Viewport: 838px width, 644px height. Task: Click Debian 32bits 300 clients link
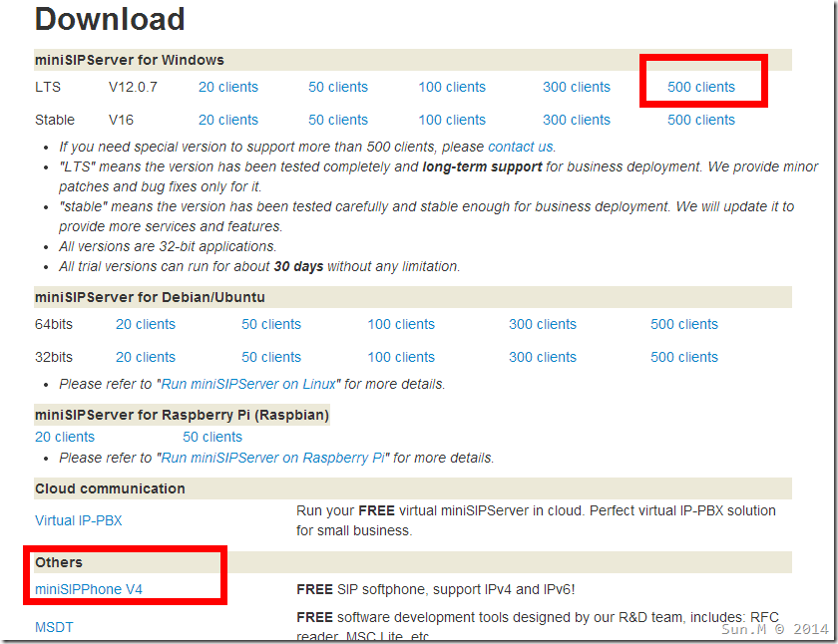point(542,357)
